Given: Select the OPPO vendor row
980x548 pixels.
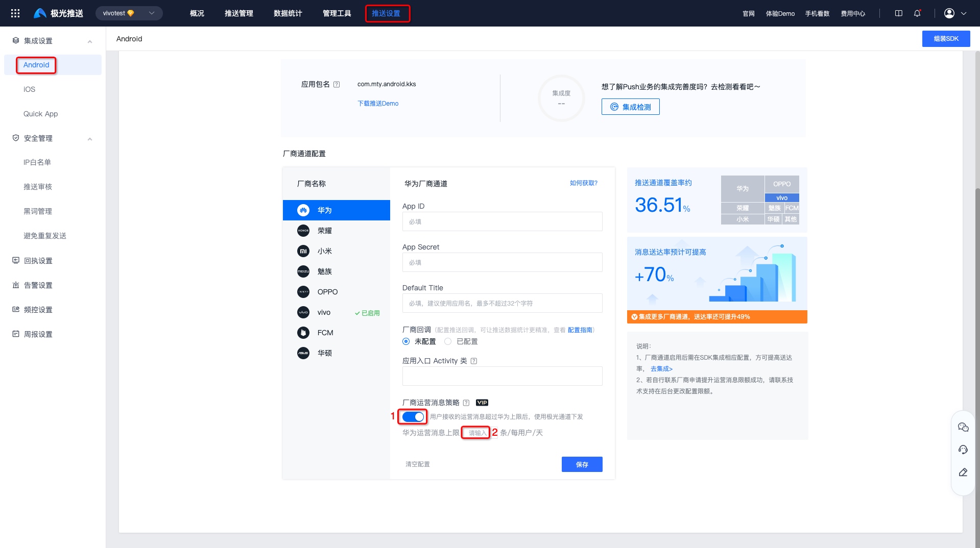Looking at the screenshot, I should (337, 292).
